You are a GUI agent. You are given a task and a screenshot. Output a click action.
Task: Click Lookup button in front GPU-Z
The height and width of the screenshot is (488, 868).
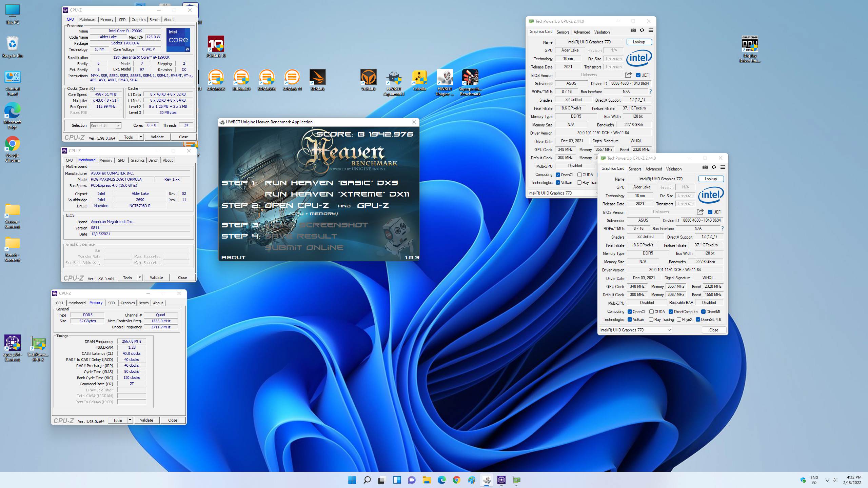[x=711, y=179]
